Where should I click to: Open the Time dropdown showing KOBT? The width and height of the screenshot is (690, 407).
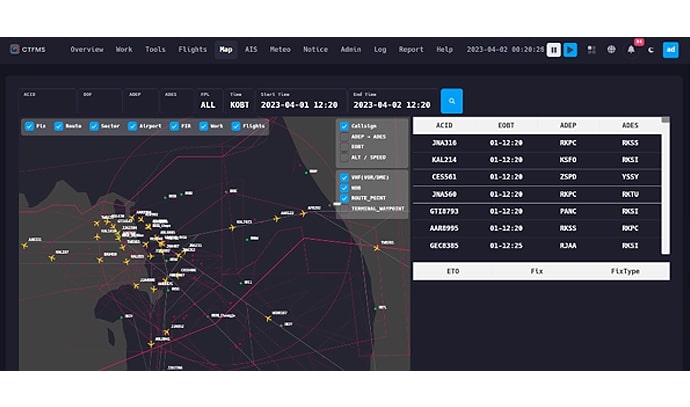click(x=239, y=104)
